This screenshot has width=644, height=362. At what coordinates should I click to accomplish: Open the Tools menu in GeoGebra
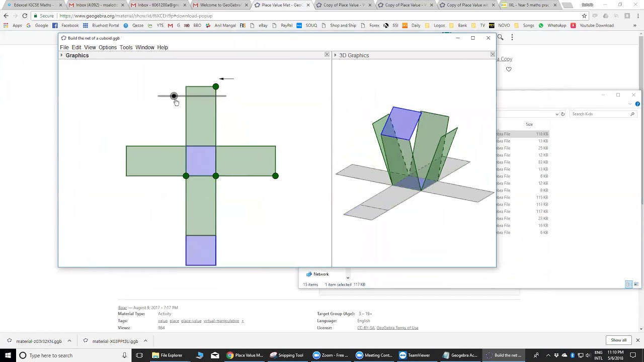[x=126, y=47]
